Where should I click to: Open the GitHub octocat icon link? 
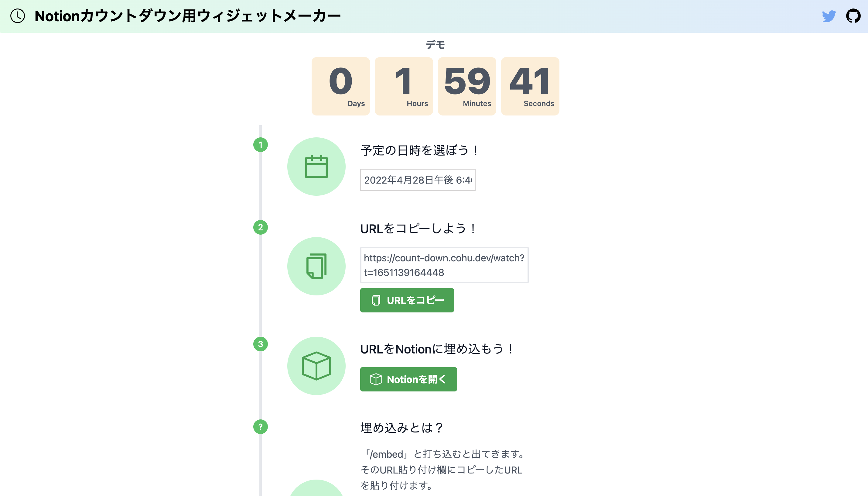tap(853, 16)
